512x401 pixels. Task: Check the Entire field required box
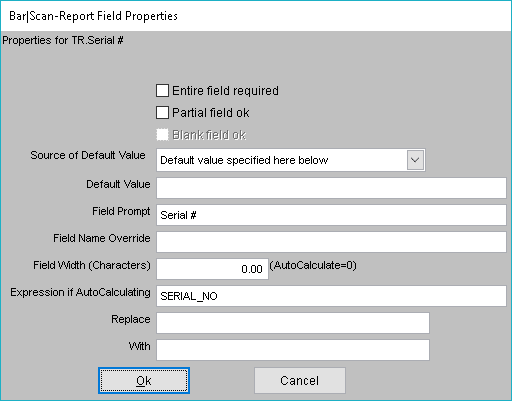click(162, 91)
